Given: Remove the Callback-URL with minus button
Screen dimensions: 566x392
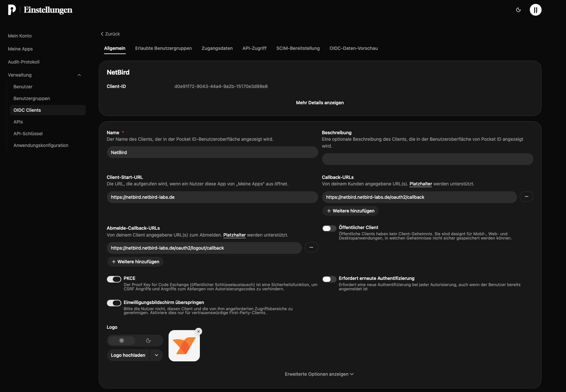Looking at the screenshot, I should (526, 197).
